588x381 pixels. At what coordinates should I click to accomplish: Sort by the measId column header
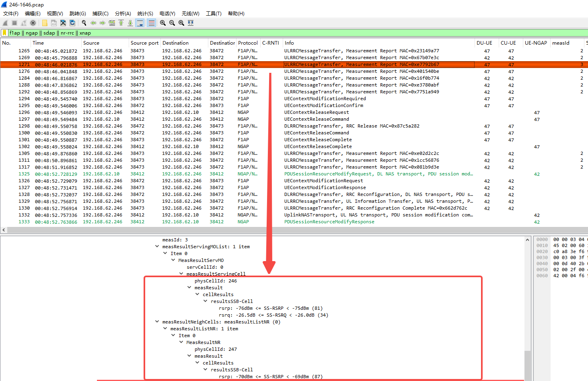click(x=566, y=43)
